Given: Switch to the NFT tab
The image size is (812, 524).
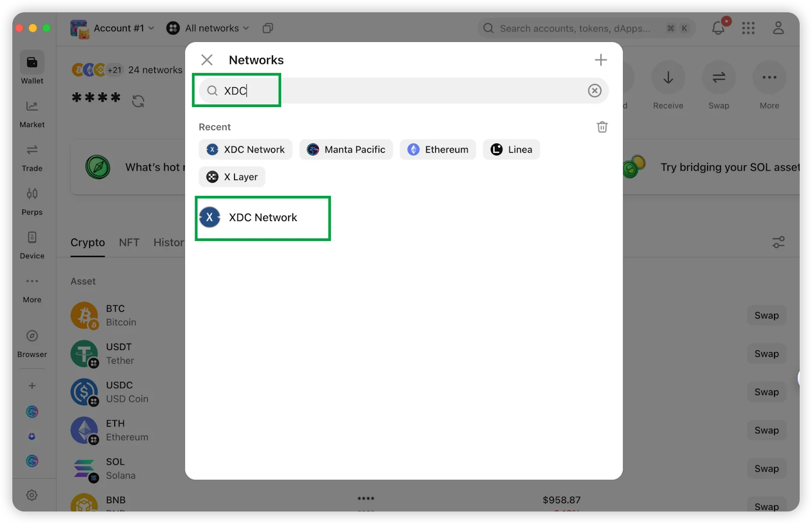Looking at the screenshot, I should pyautogui.click(x=129, y=242).
